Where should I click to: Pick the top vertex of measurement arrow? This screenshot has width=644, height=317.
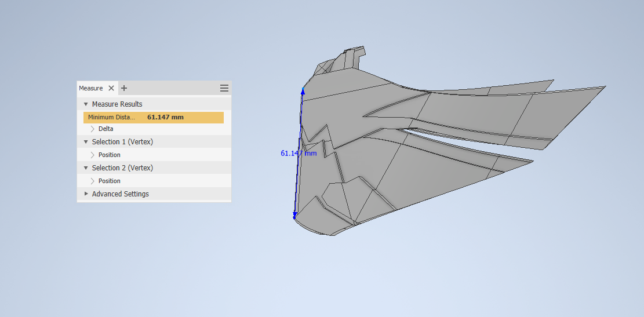[303, 89]
